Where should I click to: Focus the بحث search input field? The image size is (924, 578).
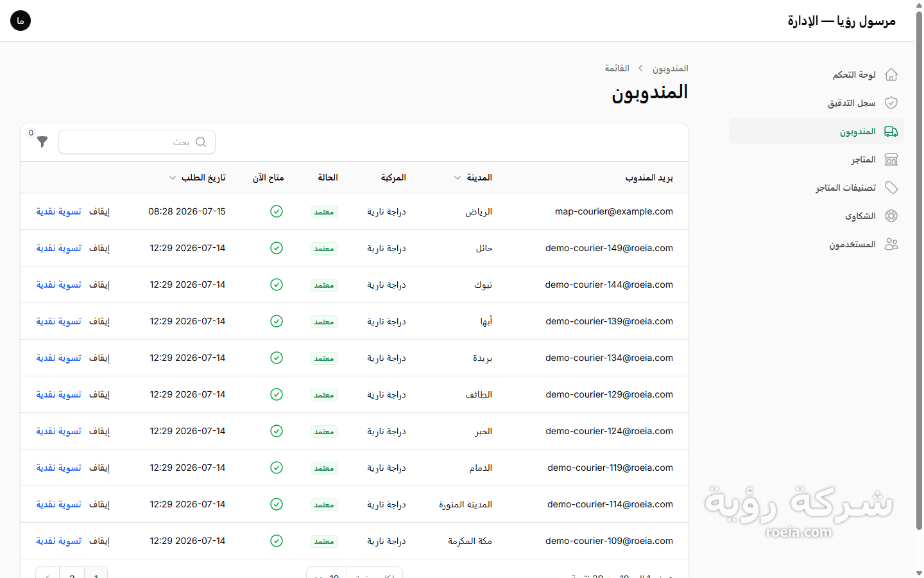coord(137,142)
